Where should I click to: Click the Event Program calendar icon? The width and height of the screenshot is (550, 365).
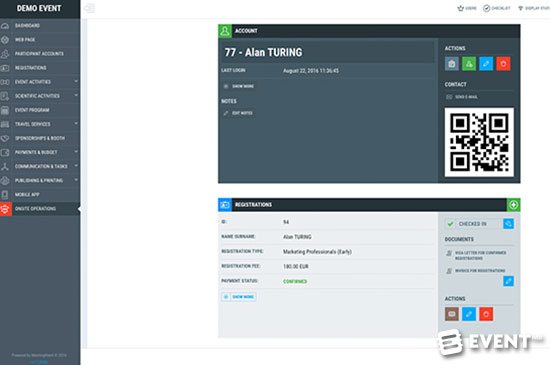(x=5, y=110)
